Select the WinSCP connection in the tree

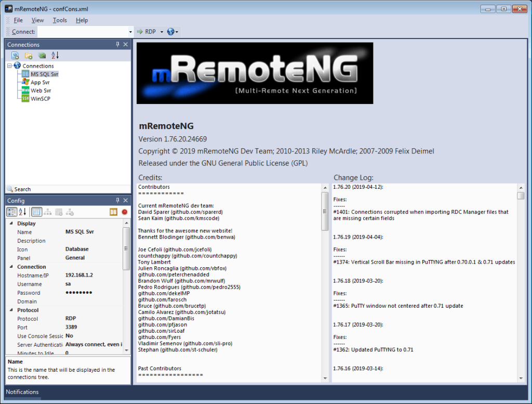(x=40, y=98)
